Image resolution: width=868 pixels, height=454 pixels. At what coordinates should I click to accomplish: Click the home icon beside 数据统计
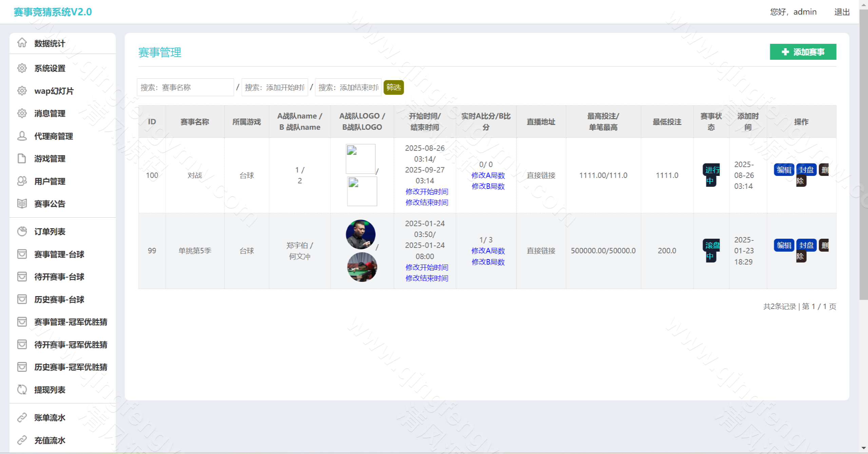coord(22,43)
